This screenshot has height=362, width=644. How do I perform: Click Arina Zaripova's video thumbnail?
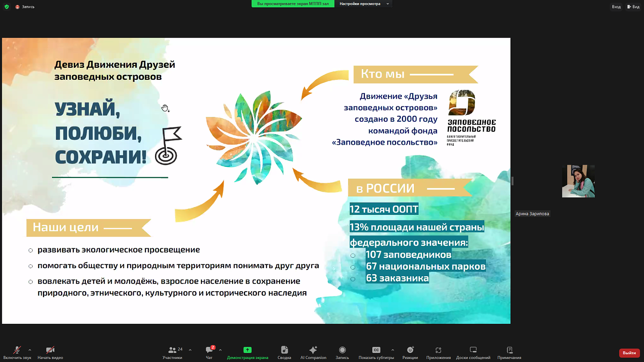(x=578, y=181)
